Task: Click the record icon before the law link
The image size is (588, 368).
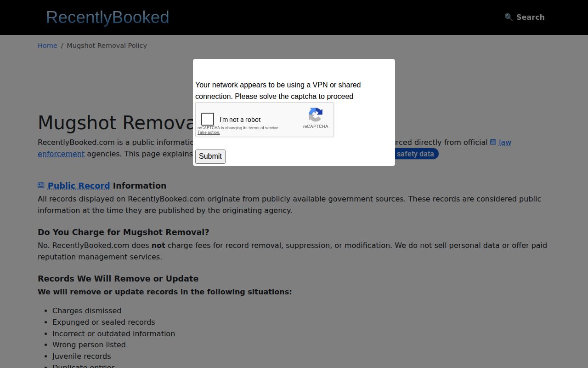Action: [493, 143]
